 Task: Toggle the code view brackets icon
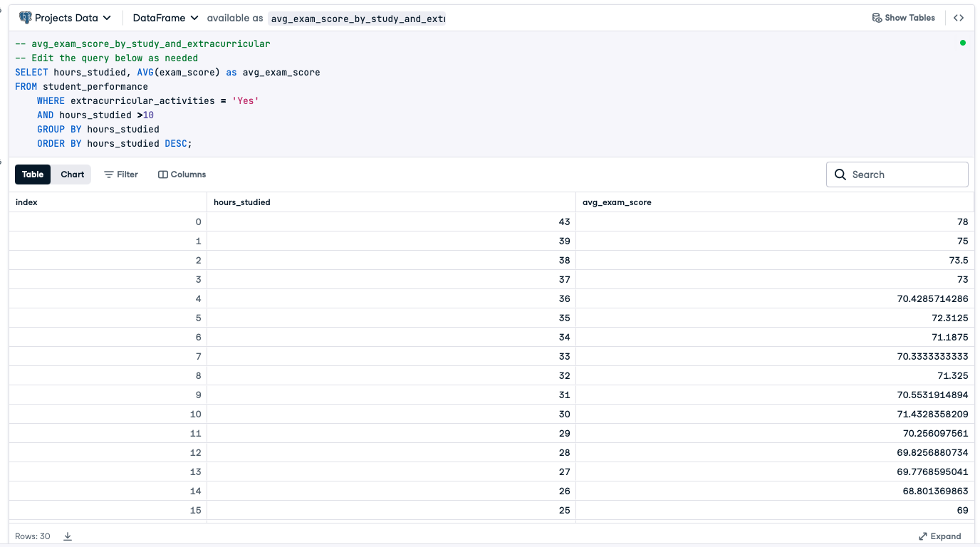(x=959, y=18)
